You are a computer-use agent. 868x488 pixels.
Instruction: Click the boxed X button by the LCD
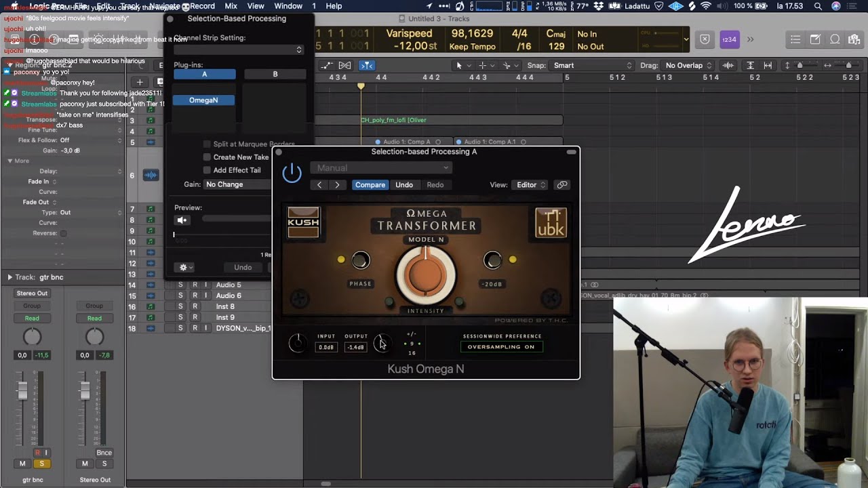[x=705, y=39]
